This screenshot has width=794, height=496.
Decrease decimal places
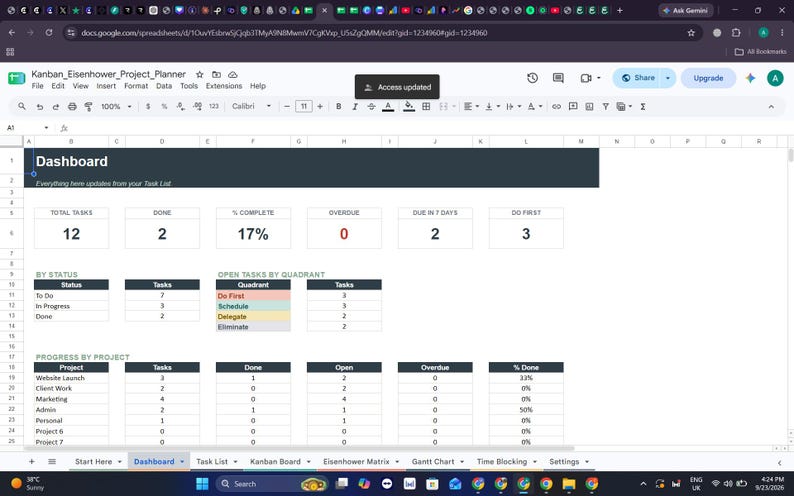(181, 106)
